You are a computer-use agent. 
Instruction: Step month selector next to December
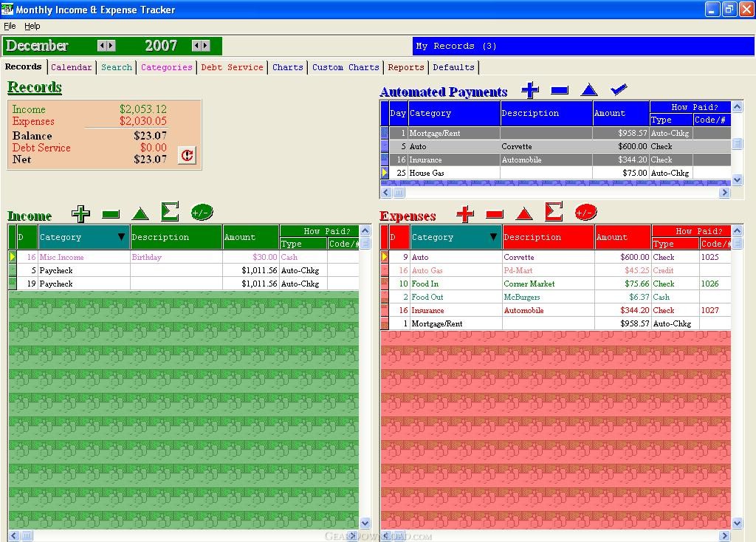coord(106,46)
